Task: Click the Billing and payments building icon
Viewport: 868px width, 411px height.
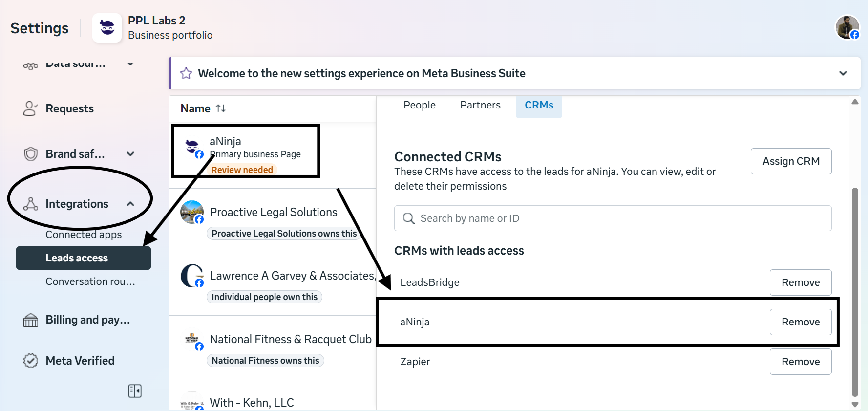Action: (31, 320)
